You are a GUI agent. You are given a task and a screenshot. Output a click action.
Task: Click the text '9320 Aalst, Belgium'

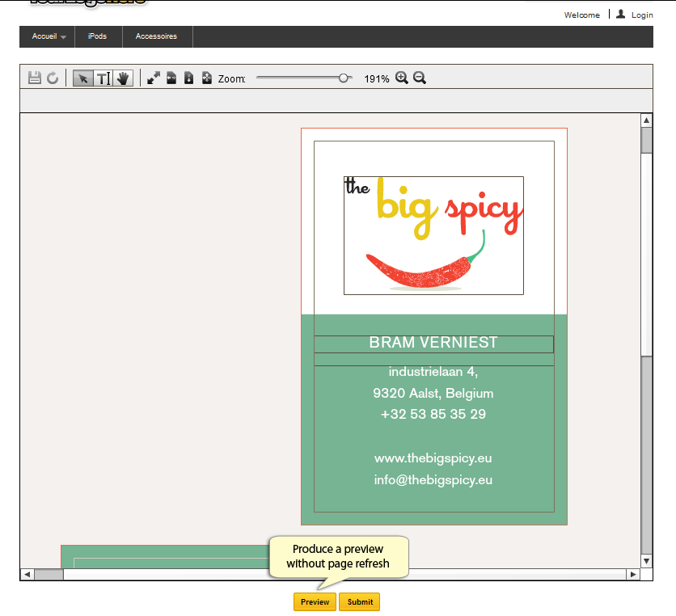coord(433,393)
